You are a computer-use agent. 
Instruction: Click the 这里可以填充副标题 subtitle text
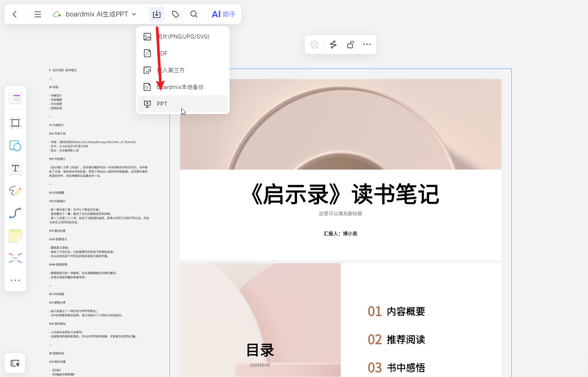[340, 214]
